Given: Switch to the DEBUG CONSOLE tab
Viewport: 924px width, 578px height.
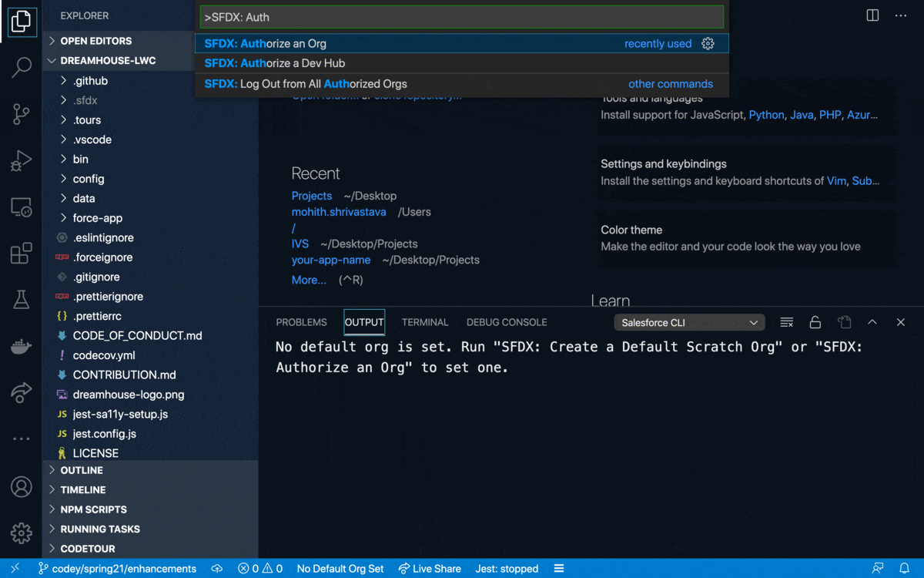Looking at the screenshot, I should (507, 322).
